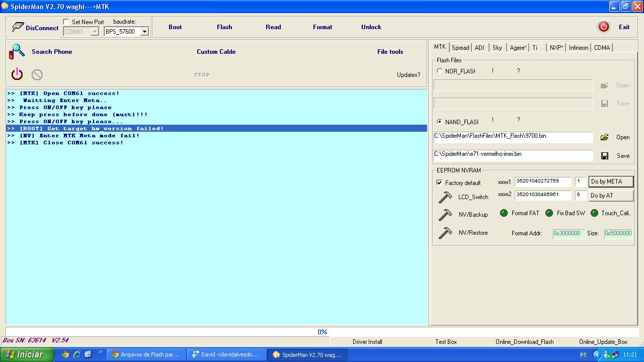Click the NOR_FLASH Open folder icon

(x=605, y=85)
